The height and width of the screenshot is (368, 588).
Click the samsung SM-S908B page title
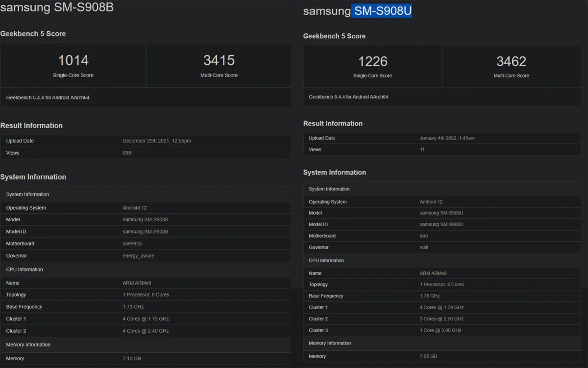click(x=57, y=7)
